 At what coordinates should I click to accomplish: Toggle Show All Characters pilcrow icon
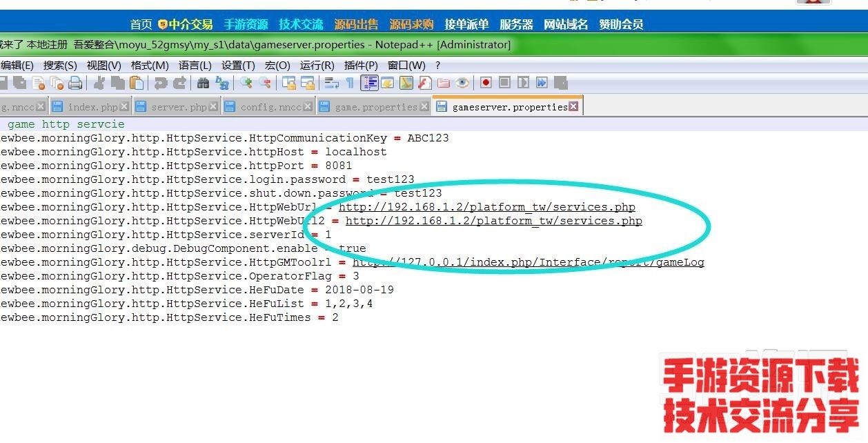(x=350, y=83)
